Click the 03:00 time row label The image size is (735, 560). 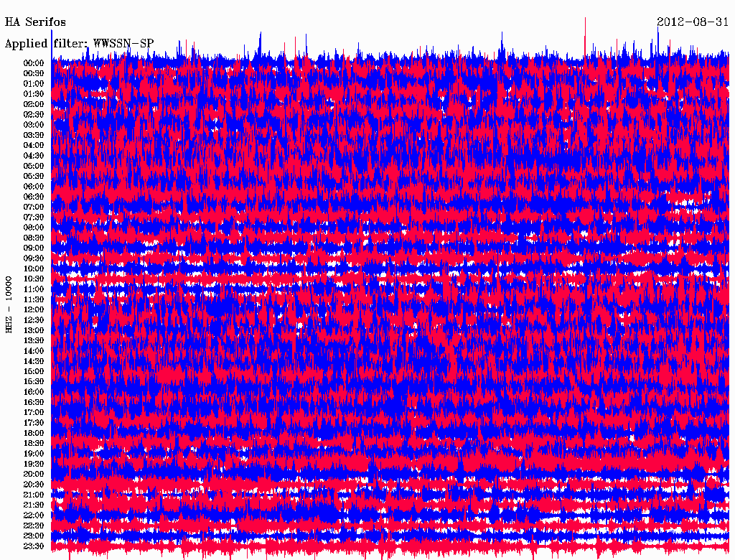[34, 125]
